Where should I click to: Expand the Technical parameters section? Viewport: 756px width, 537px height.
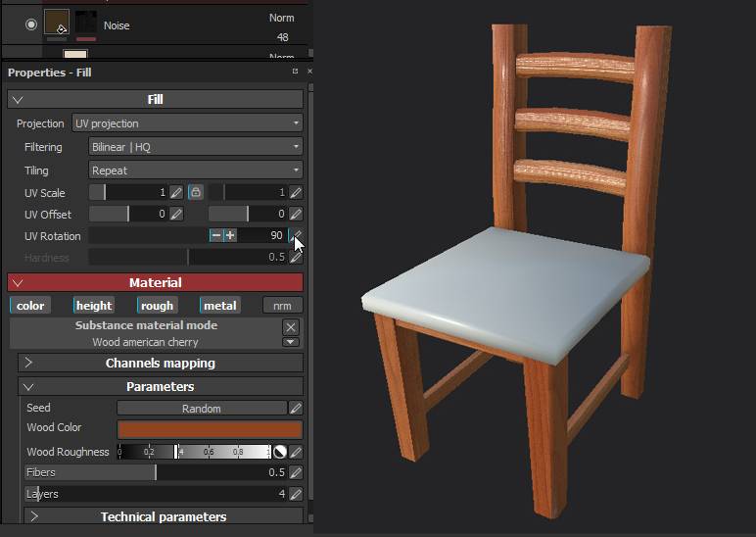click(163, 516)
